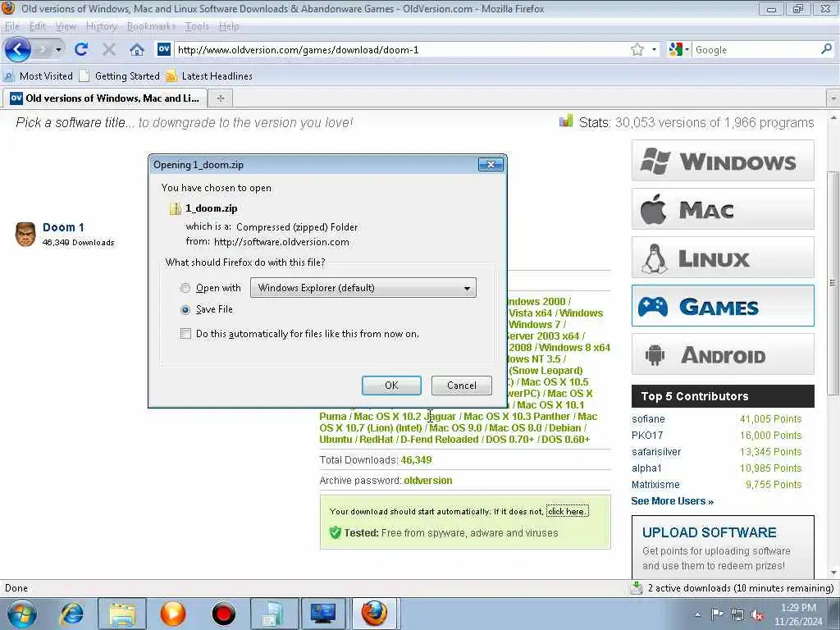This screenshot has width=840, height=630.
Task: Select the Old versions of Windows tab
Action: tap(104, 98)
